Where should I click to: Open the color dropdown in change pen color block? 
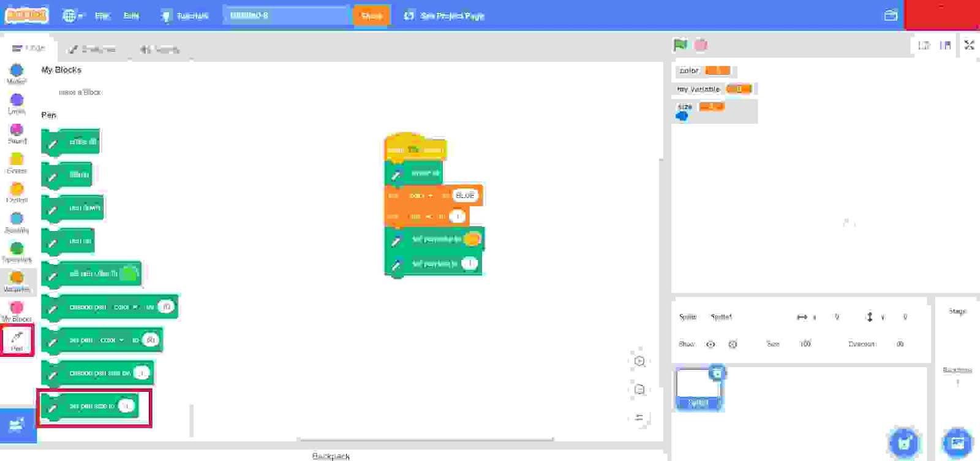tap(127, 307)
